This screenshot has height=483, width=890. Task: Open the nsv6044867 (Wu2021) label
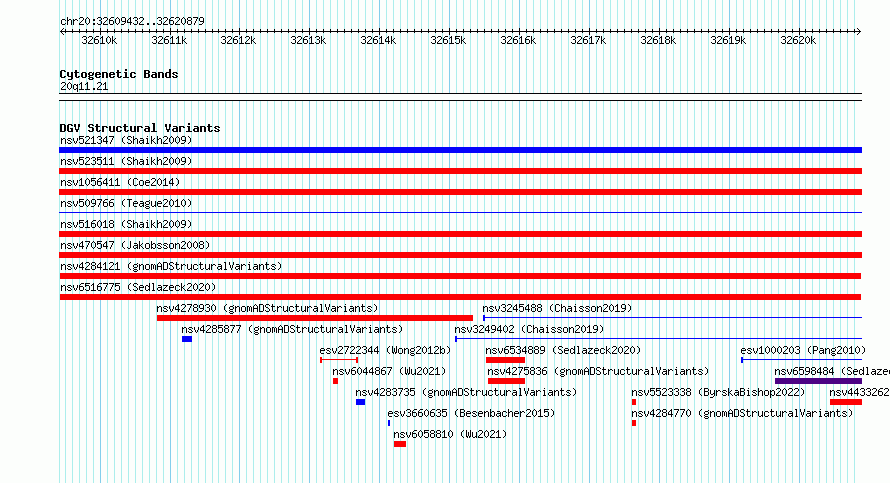tap(389, 371)
